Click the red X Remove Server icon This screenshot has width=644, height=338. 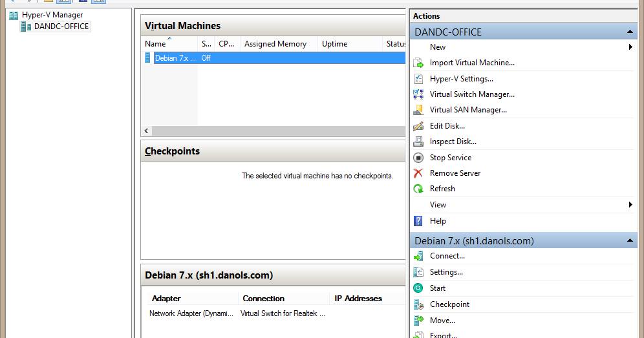point(418,173)
